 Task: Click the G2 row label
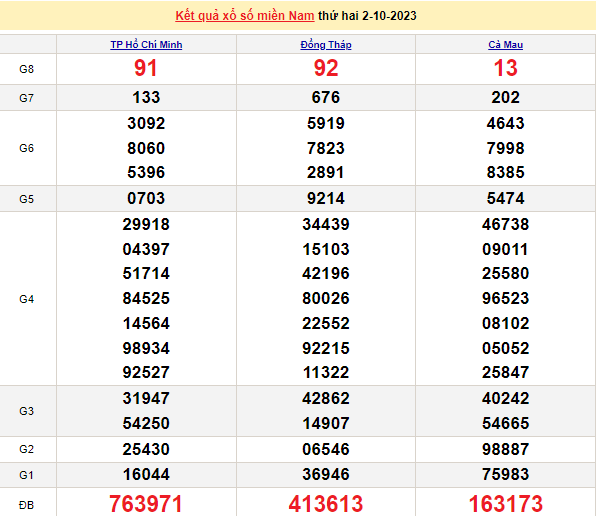[27, 449]
